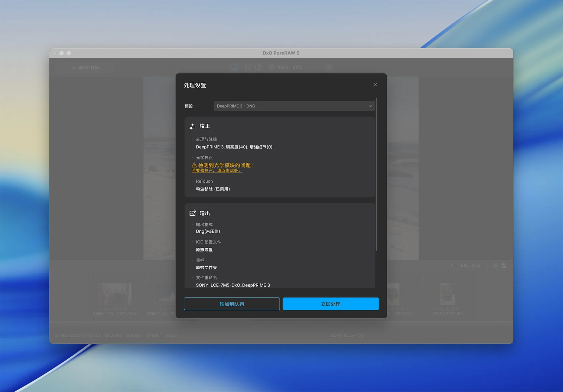Select the split compare view icon
Viewport: 563px width, 392px height.
pyautogui.click(x=258, y=67)
